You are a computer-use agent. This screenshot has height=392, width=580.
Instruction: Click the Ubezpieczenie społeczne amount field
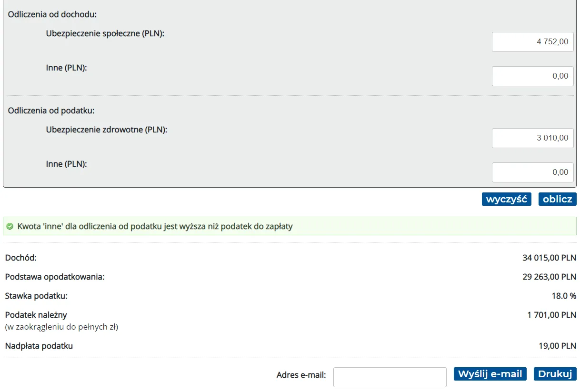(532, 42)
